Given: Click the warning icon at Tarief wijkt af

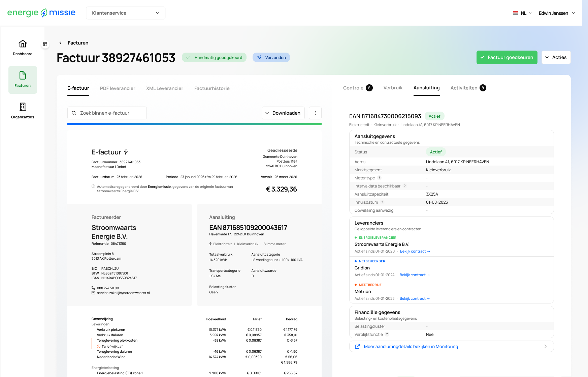Looking at the screenshot, I should 99,346.
